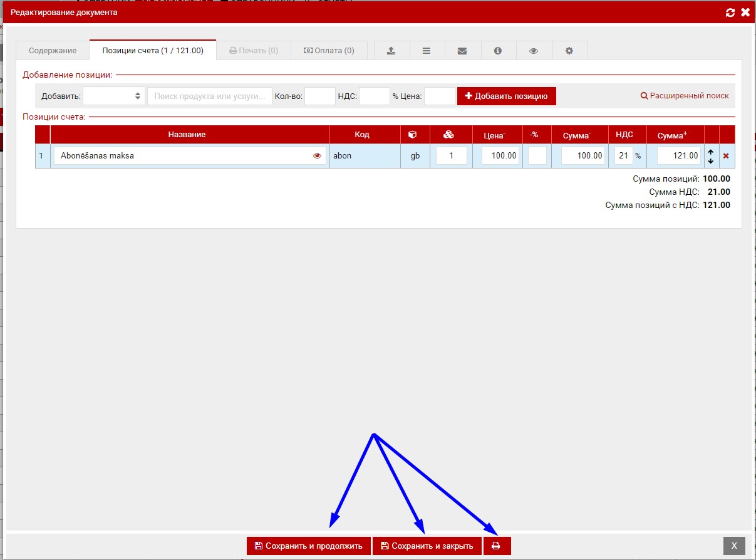Viewport: 756px width, 560px height.
Task: Focus the product search input field
Action: (x=210, y=96)
